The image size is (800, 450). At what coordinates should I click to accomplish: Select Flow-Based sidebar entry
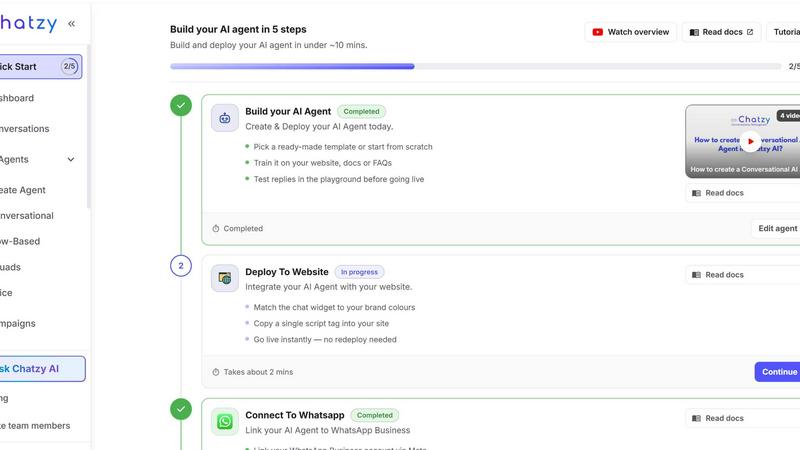20,241
